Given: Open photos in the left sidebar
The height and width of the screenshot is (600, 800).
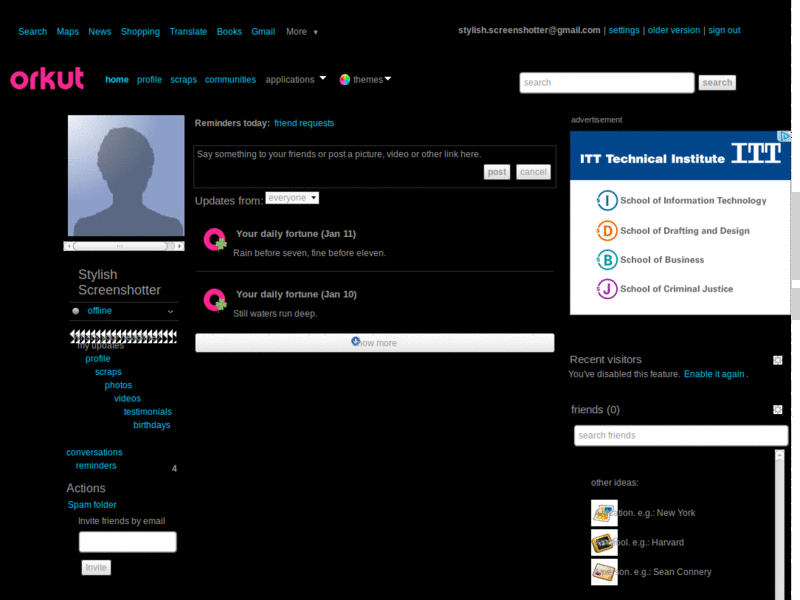Looking at the screenshot, I should pos(118,385).
